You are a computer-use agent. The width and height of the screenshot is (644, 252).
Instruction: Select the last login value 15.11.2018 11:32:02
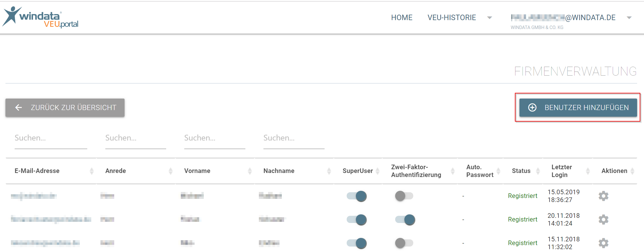[x=564, y=243]
